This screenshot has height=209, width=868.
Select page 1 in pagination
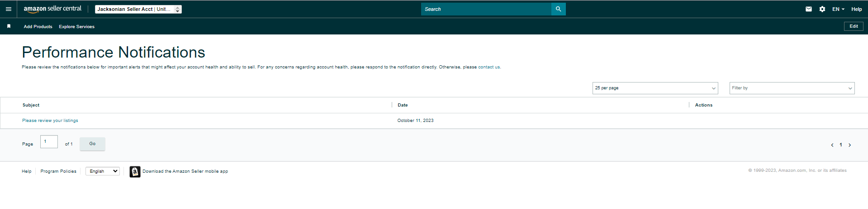pyautogui.click(x=841, y=145)
